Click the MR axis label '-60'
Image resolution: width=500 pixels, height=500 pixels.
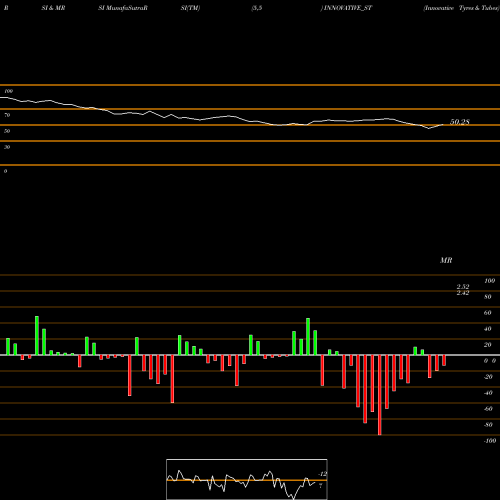(x=488, y=409)
